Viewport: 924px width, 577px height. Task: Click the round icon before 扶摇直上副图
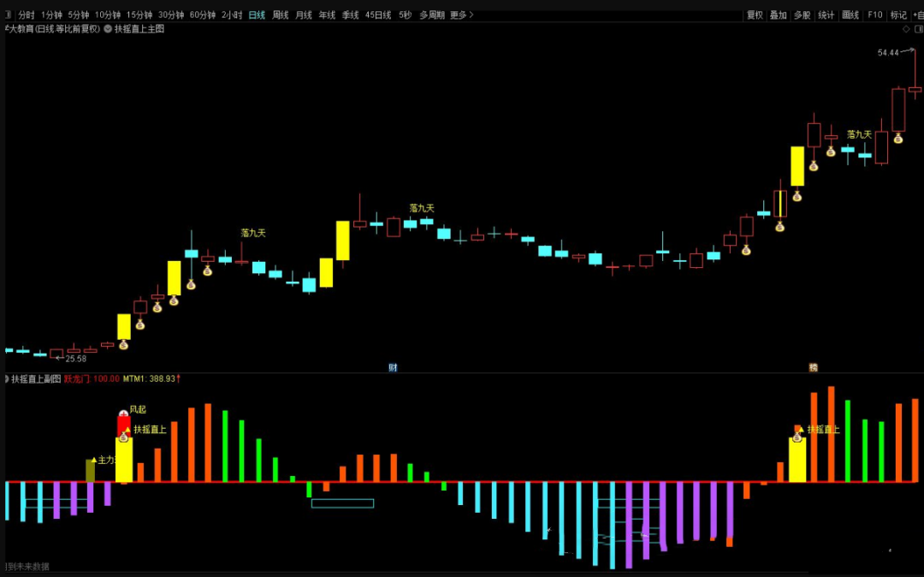[6, 378]
